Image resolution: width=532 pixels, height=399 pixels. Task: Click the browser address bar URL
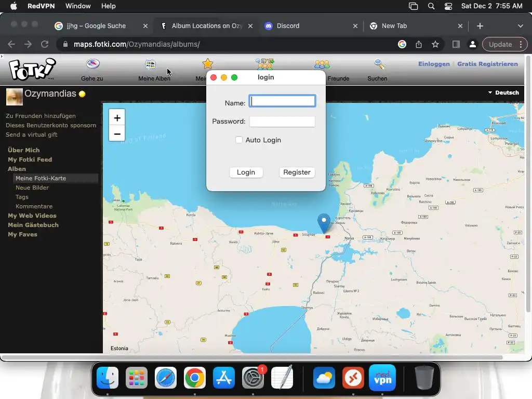(x=137, y=44)
